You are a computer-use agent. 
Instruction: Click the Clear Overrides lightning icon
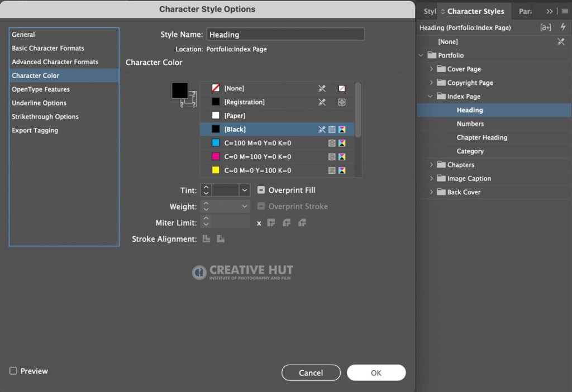click(x=563, y=27)
